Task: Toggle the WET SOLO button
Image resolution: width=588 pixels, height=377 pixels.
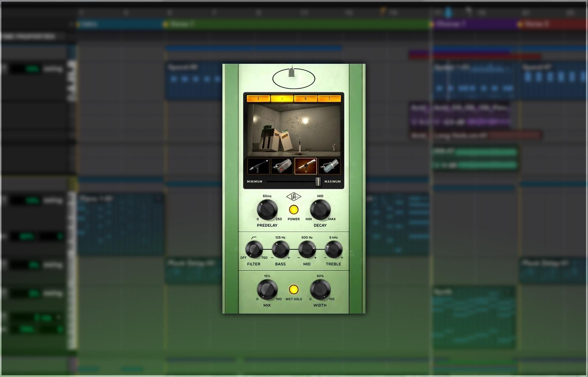Action: (294, 290)
